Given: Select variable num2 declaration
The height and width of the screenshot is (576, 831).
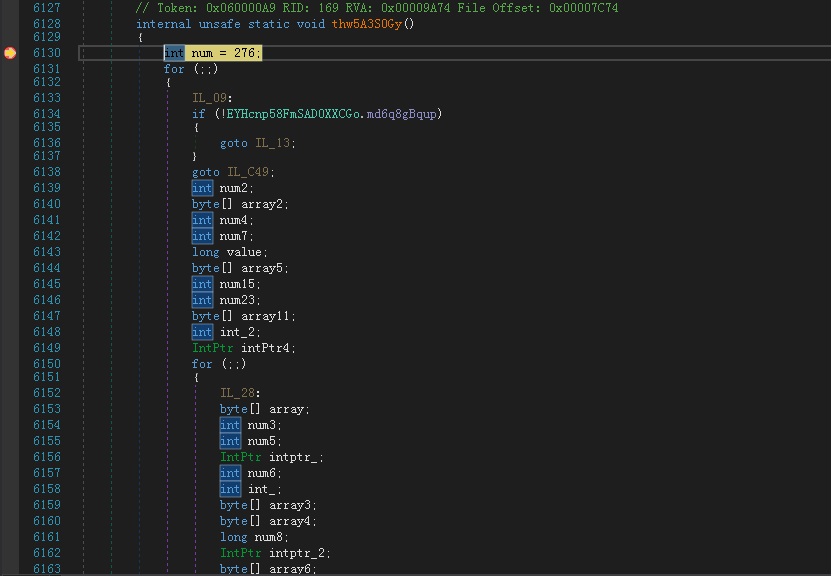Looking at the screenshot, I should tap(234, 188).
